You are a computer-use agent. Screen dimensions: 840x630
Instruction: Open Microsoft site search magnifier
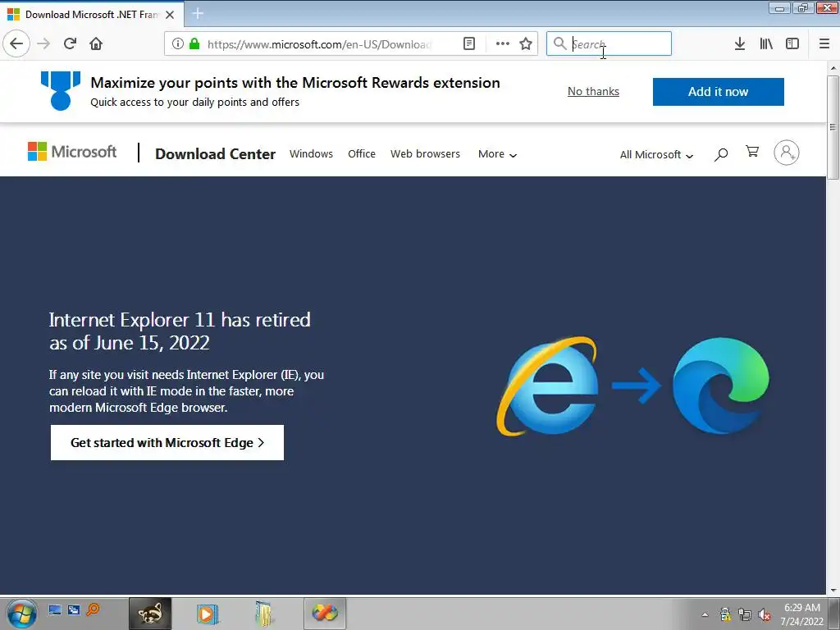721,154
